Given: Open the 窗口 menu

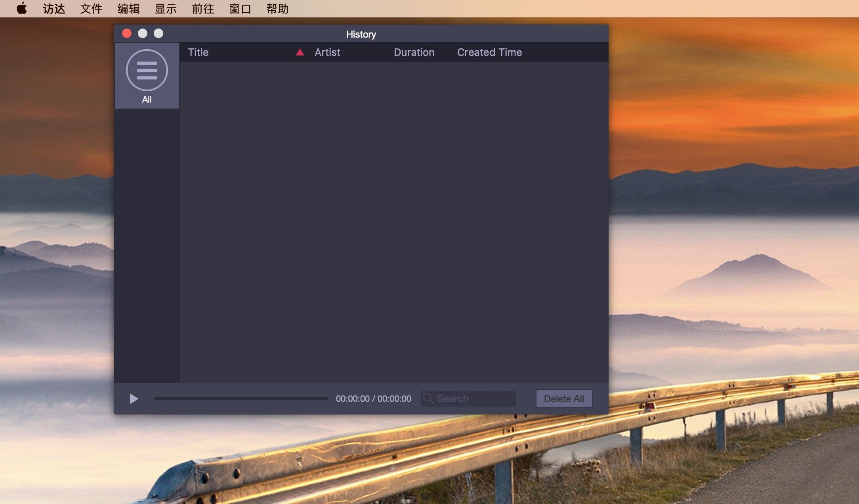Looking at the screenshot, I should pyautogui.click(x=240, y=9).
